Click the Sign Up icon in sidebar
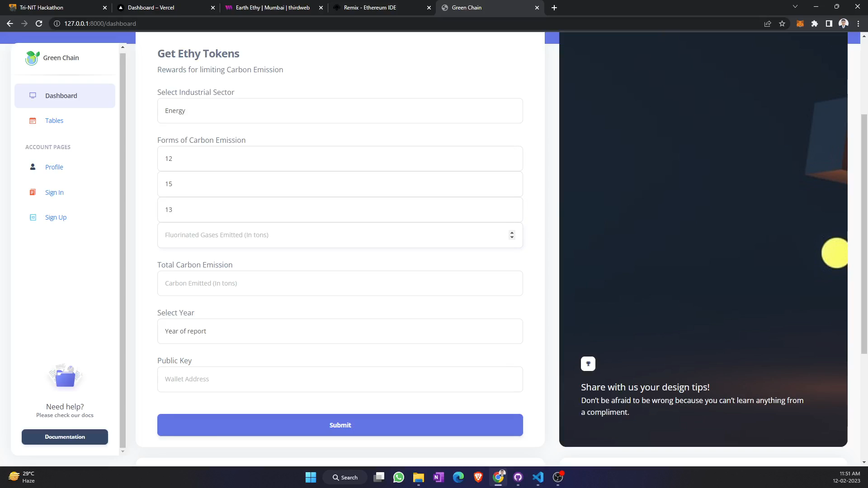868x488 pixels. (x=33, y=217)
